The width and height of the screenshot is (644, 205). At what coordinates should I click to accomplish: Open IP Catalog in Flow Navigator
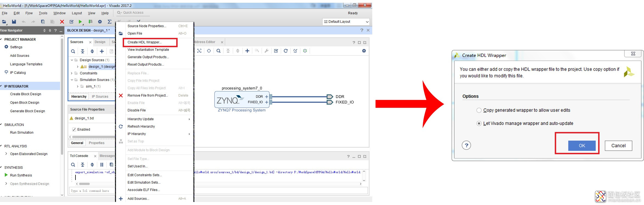pyautogui.click(x=18, y=73)
